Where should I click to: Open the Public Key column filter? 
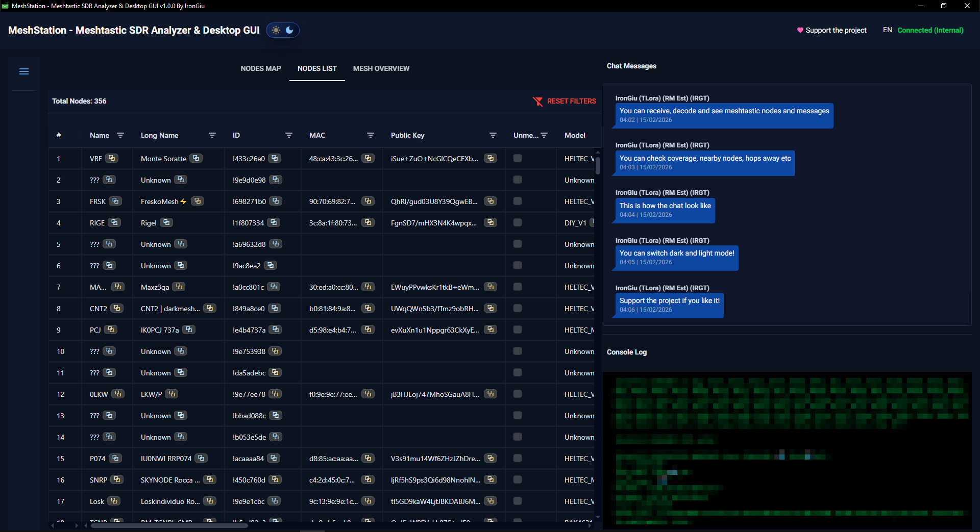pyautogui.click(x=493, y=135)
